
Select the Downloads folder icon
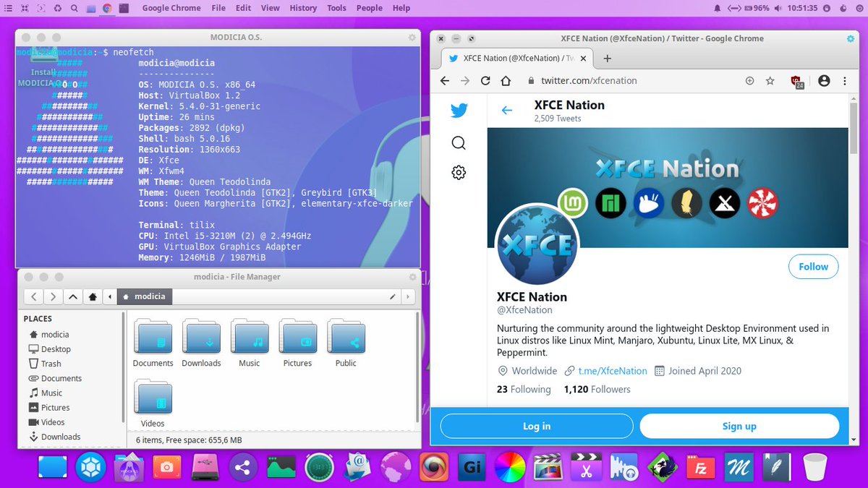(x=201, y=337)
